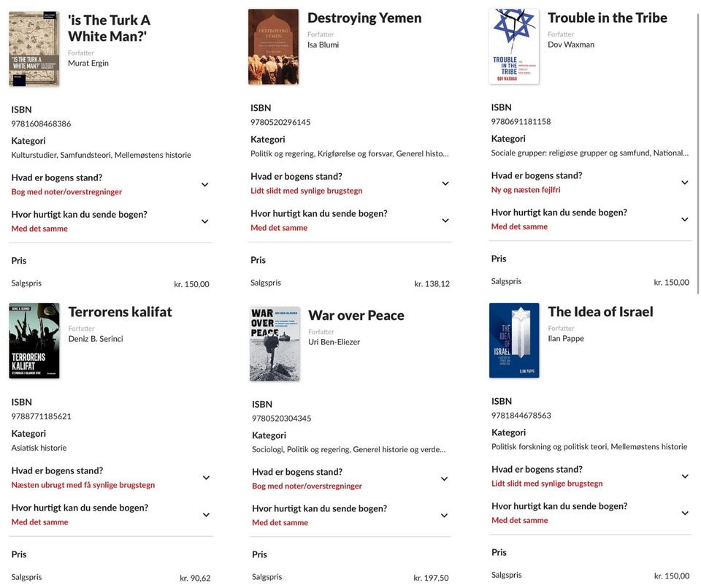
Task: Click the Destroying Yemen book cover
Action: tap(273, 47)
